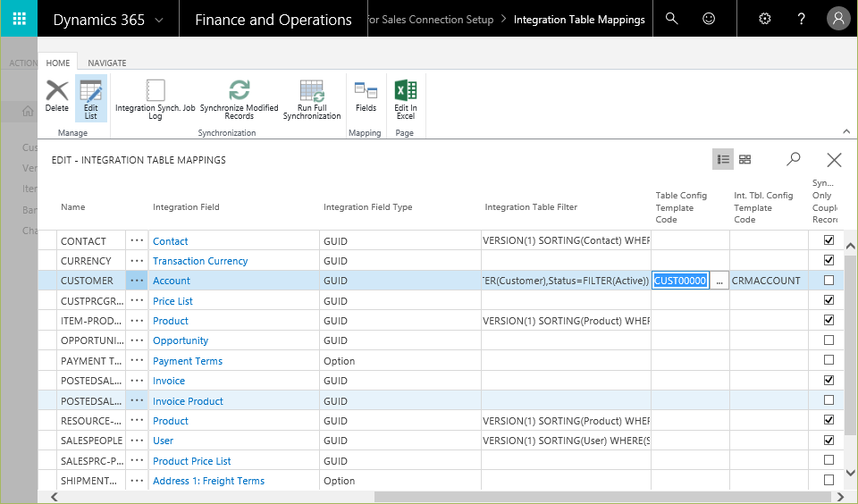Viewport: 858px width, 504px height.
Task: Open the help question mark
Action: [x=801, y=19]
